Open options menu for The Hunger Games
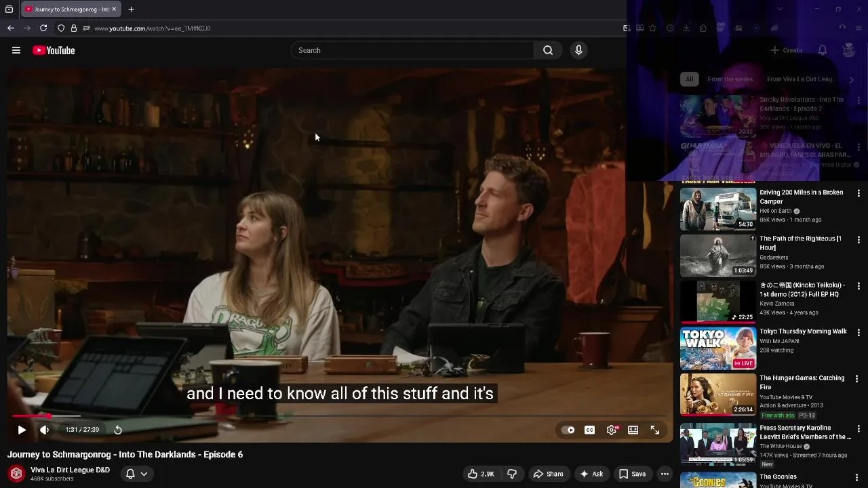This screenshot has width=868, height=488. coord(859,379)
